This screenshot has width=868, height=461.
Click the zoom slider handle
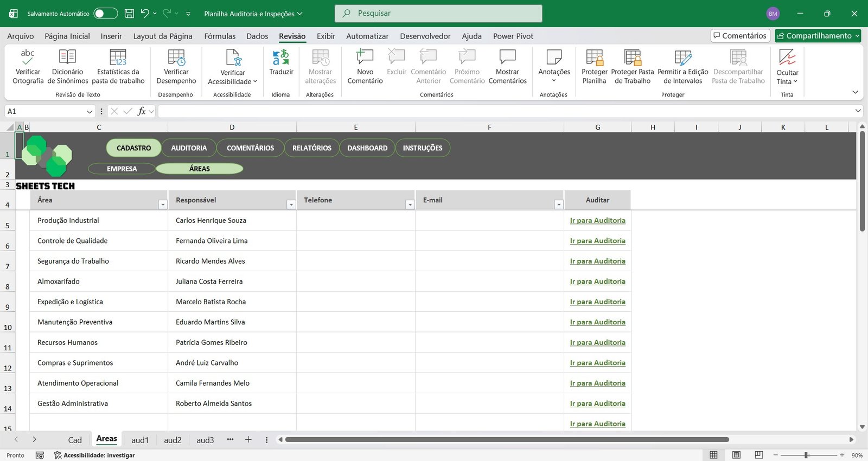807,455
